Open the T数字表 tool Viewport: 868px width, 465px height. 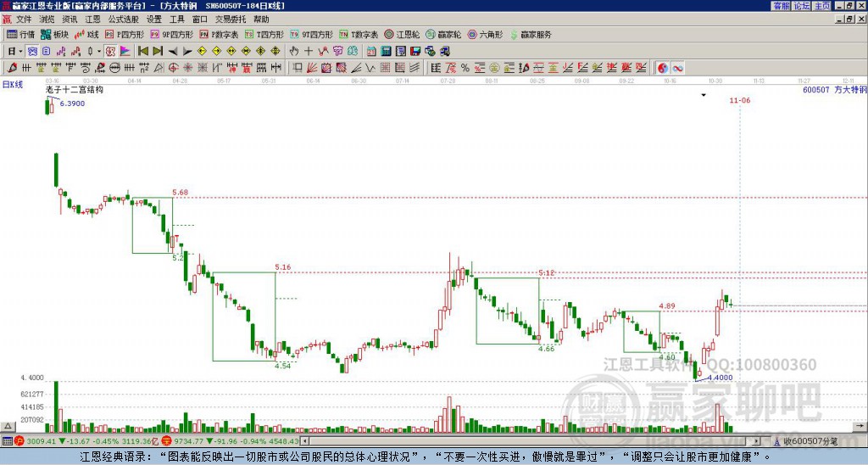coord(359,34)
